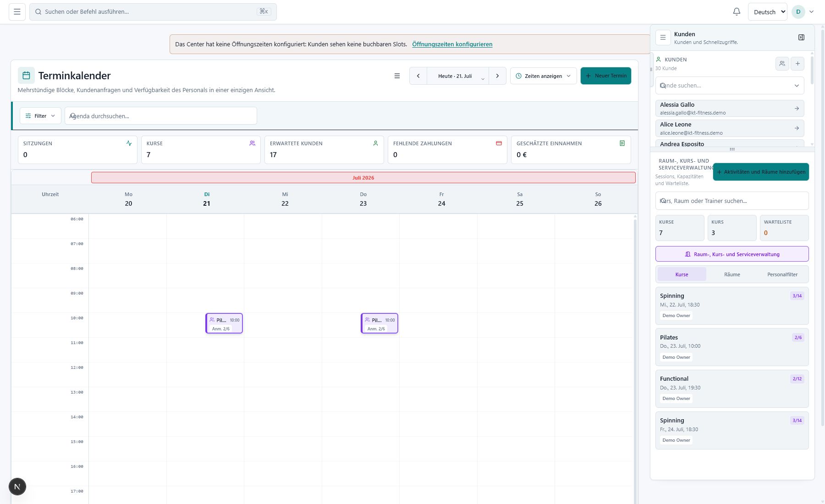Open the Pilates event on Tuesday 21

tap(224, 323)
